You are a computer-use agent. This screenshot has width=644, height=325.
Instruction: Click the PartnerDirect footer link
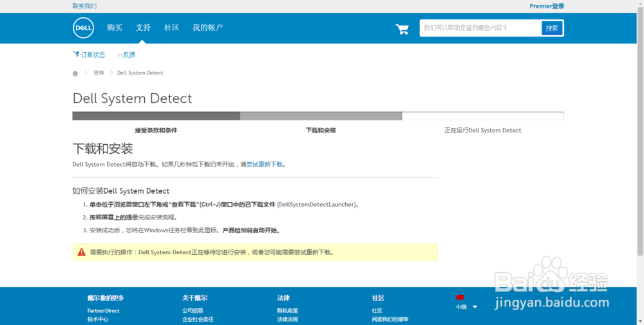(103, 311)
